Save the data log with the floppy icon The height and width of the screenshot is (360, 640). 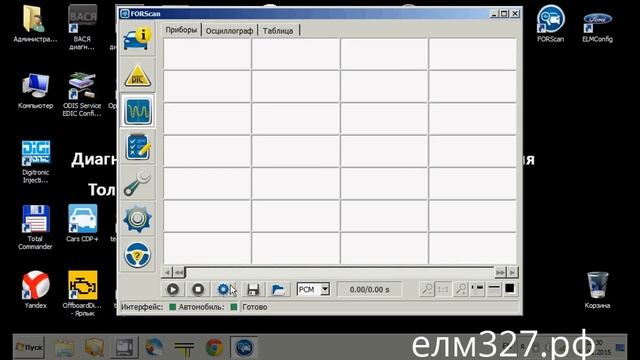click(x=253, y=289)
